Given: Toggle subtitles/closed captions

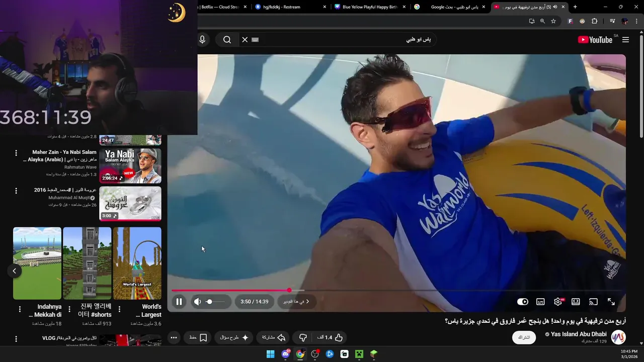Looking at the screenshot, I should click(540, 302).
